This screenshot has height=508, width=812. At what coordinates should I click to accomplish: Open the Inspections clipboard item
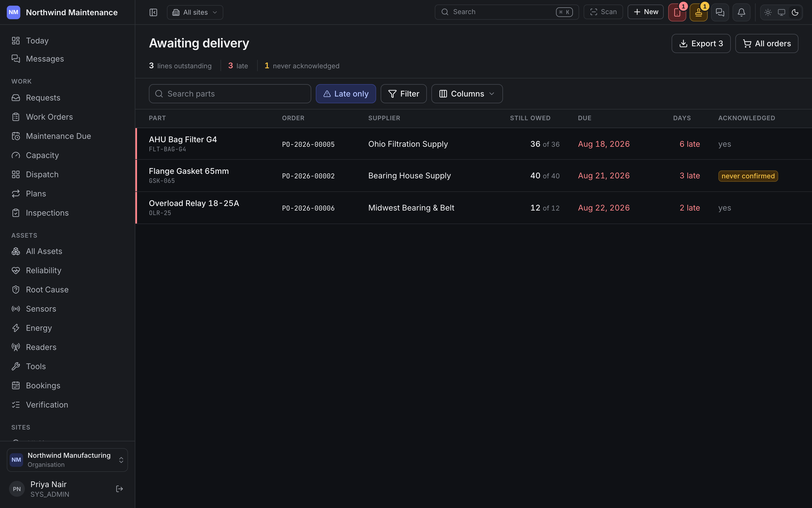click(x=67, y=213)
